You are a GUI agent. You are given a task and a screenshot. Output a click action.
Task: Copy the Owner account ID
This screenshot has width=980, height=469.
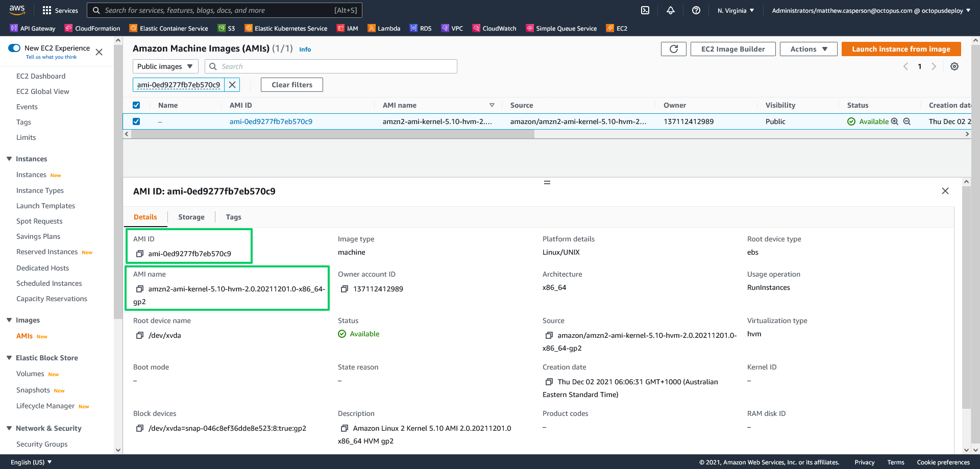point(345,289)
